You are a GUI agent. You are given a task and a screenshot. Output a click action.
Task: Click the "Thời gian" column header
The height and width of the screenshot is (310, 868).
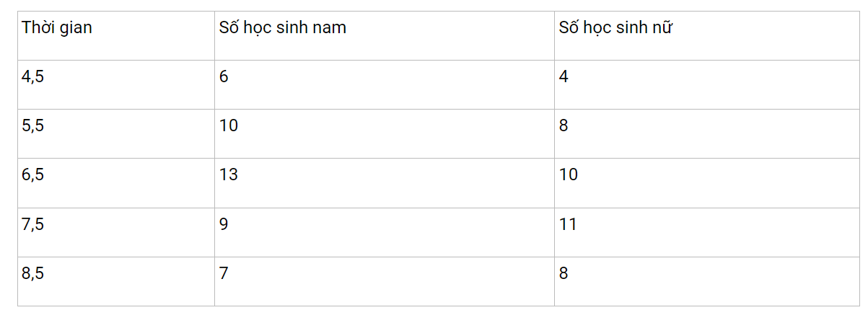pyautogui.click(x=57, y=29)
